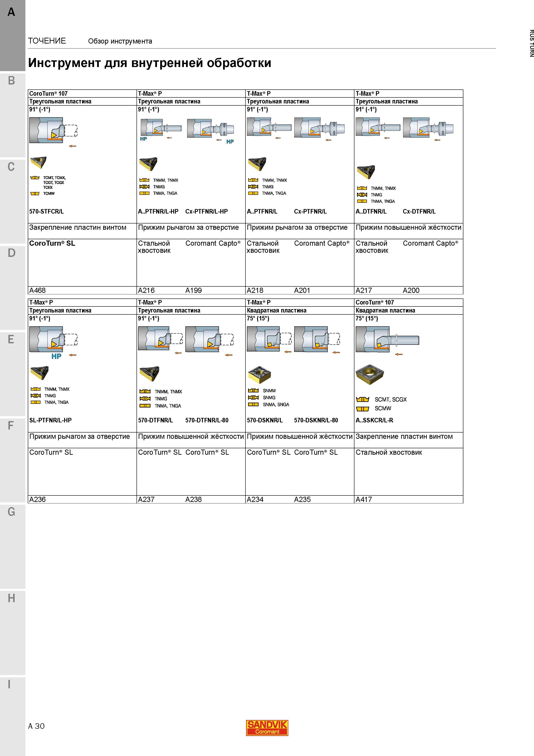Open page reference A235
This screenshot has height=756, width=534.
click(302, 500)
